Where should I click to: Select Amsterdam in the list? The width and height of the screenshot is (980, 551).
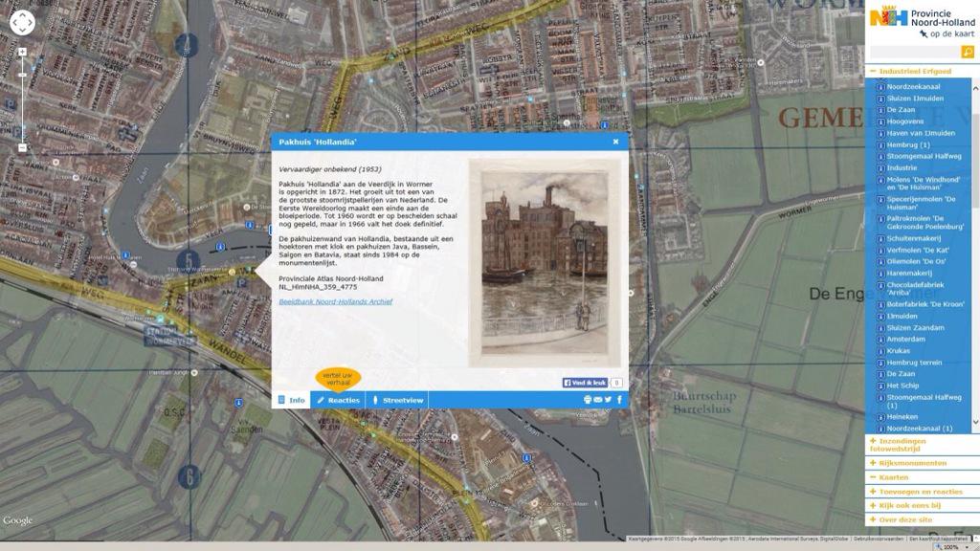905,340
